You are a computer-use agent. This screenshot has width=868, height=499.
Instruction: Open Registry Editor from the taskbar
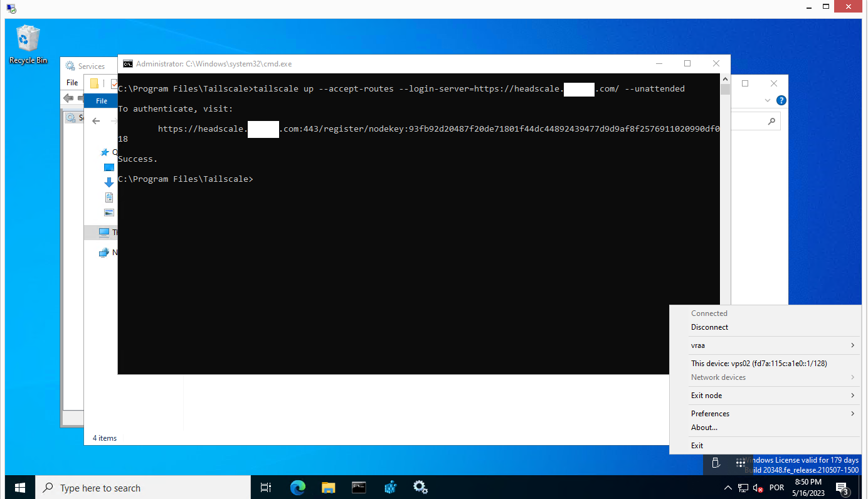(390, 487)
